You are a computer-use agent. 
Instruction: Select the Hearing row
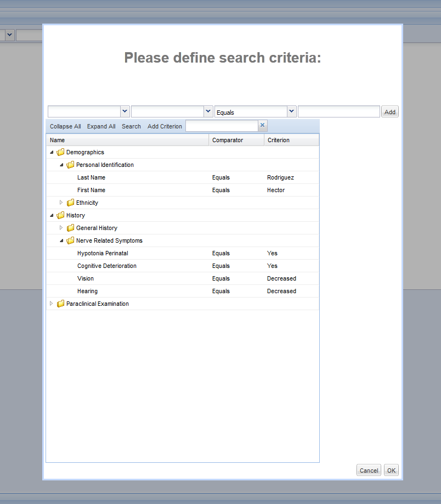point(183,291)
